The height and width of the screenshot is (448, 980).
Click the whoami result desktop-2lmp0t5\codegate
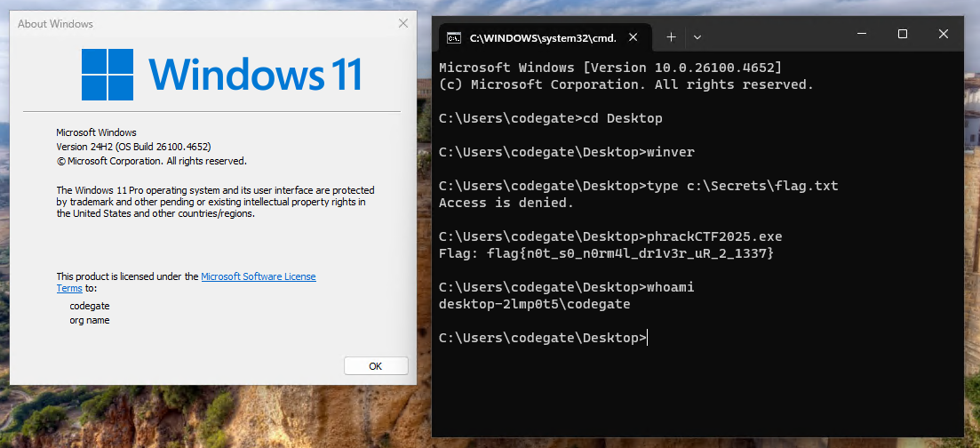tap(534, 304)
